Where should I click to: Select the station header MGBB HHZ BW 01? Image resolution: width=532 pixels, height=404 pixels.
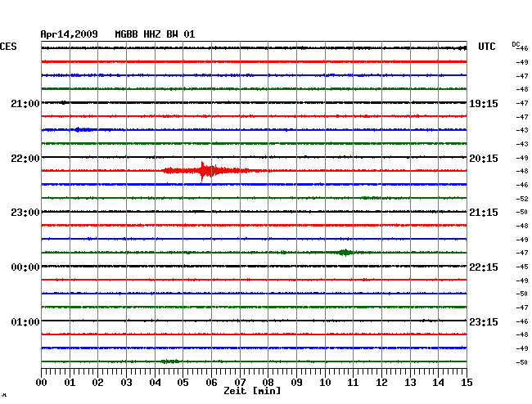(155, 34)
